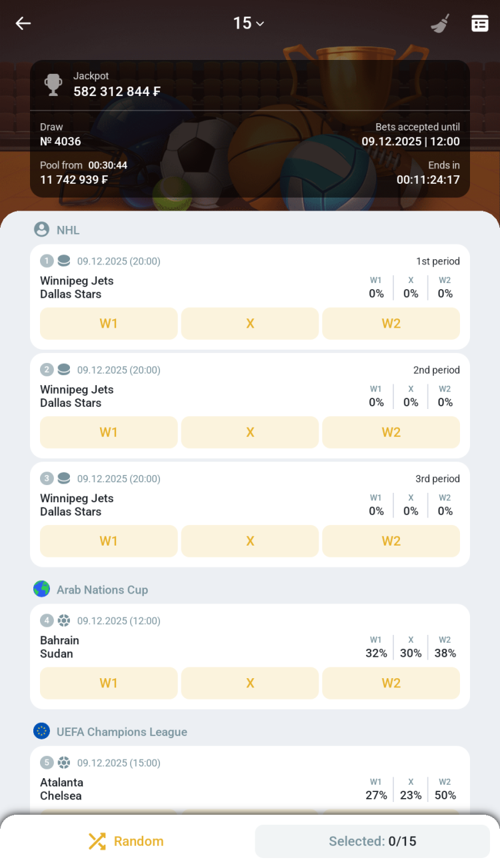The height and width of the screenshot is (868, 500).
Task: Tap the Jackpot amount 582 312 844
Action: coord(117,92)
